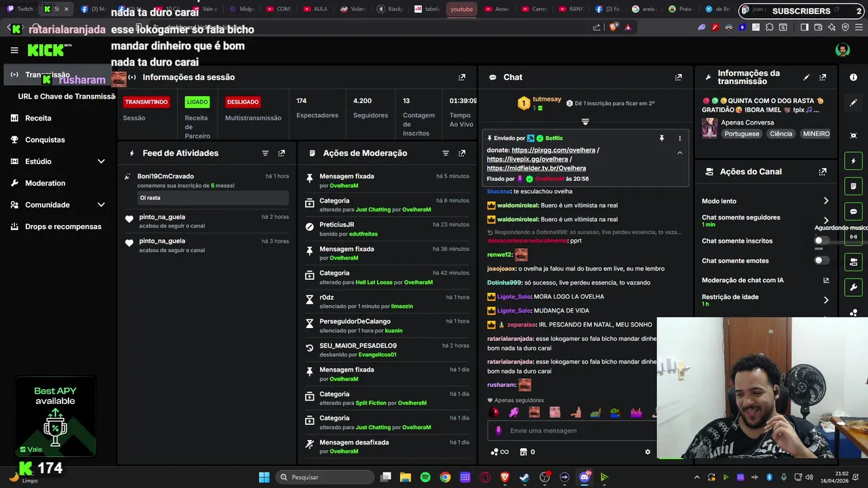This screenshot has height=488, width=868.
Task: Open Conquistas in the sidebar
Action: click(x=45, y=140)
